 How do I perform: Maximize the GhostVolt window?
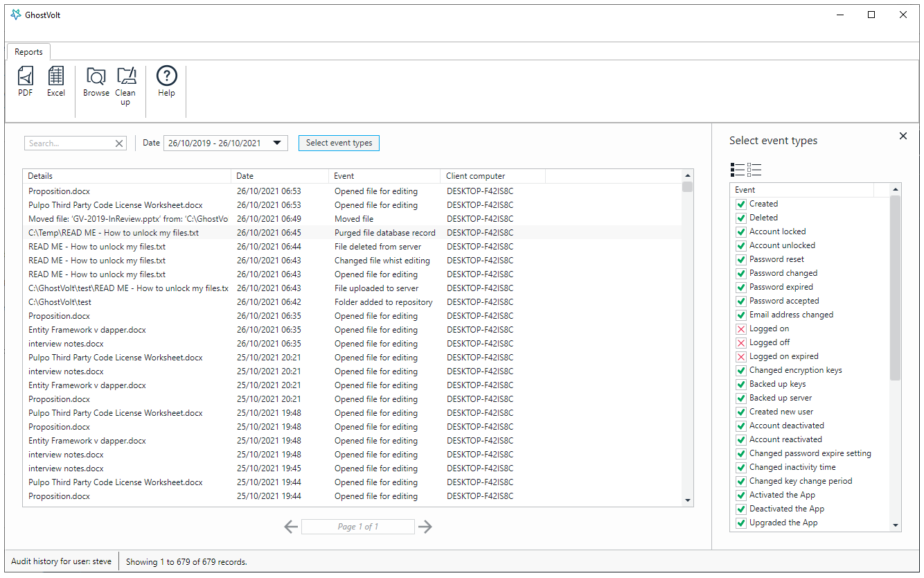coord(871,15)
